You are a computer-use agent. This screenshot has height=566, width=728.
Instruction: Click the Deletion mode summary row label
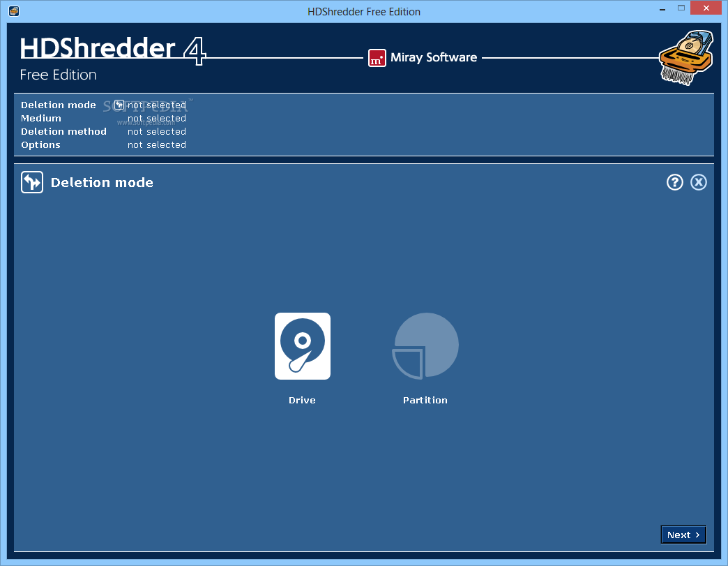tap(59, 105)
